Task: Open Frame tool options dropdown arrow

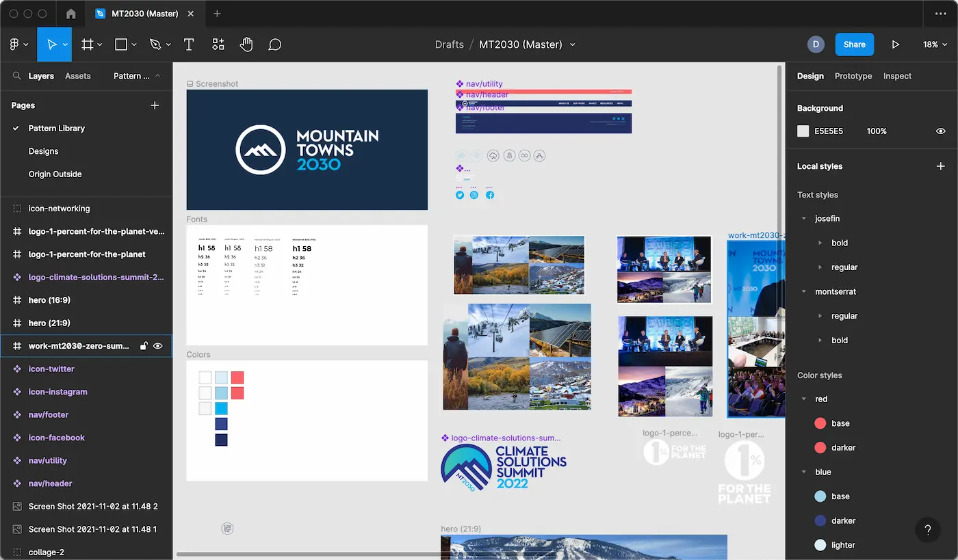Action: point(100,44)
